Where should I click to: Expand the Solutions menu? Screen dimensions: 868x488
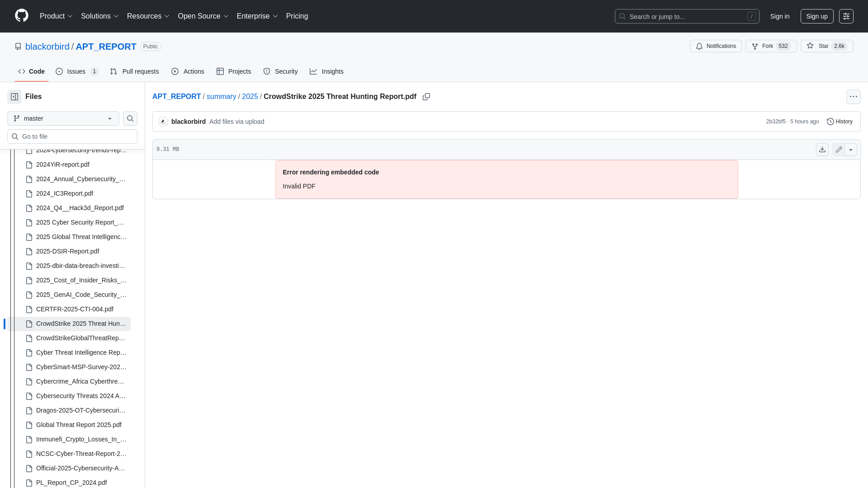pyautogui.click(x=100, y=16)
